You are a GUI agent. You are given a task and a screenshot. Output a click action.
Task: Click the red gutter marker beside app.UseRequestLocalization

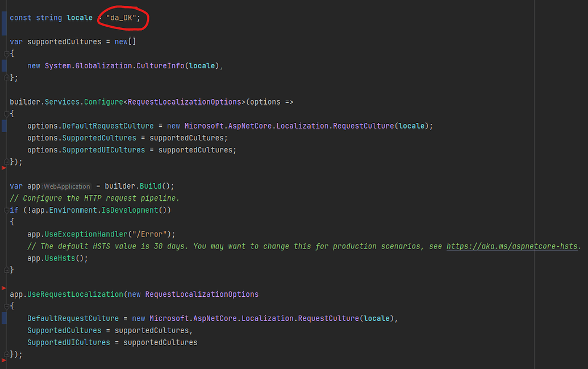click(x=5, y=288)
